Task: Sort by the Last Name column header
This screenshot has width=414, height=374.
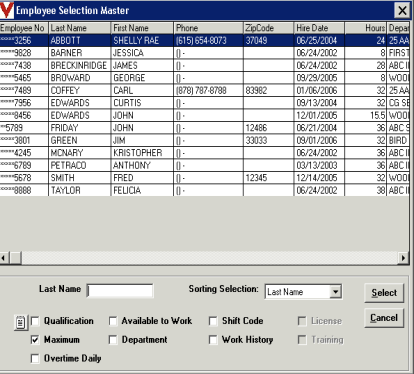Action: (x=79, y=28)
